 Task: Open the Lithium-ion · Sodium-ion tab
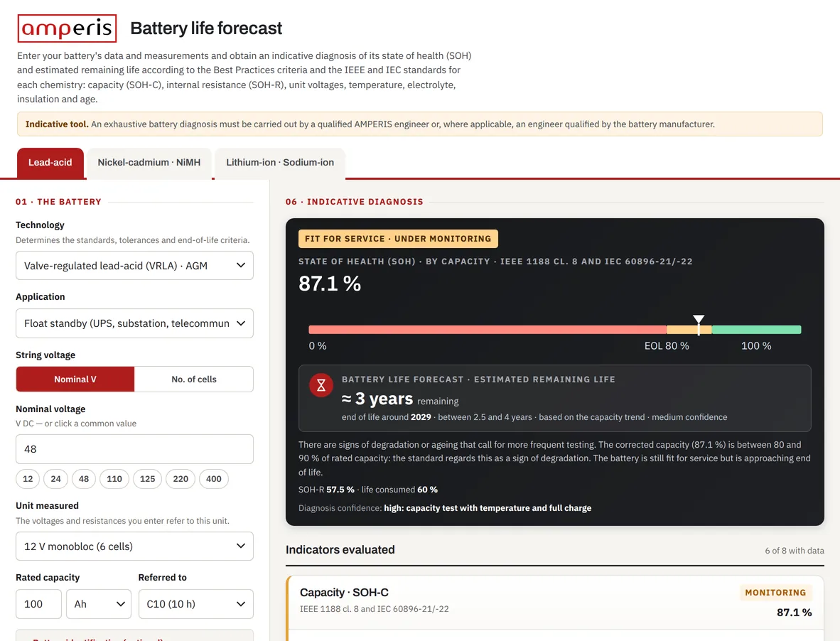[x=279, y=163]
